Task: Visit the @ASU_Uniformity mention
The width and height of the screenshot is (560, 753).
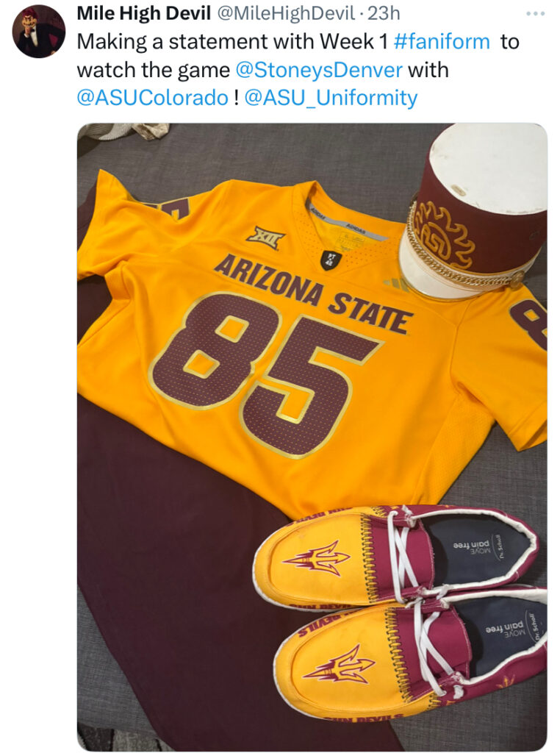Action: click(x=331, y=98)
